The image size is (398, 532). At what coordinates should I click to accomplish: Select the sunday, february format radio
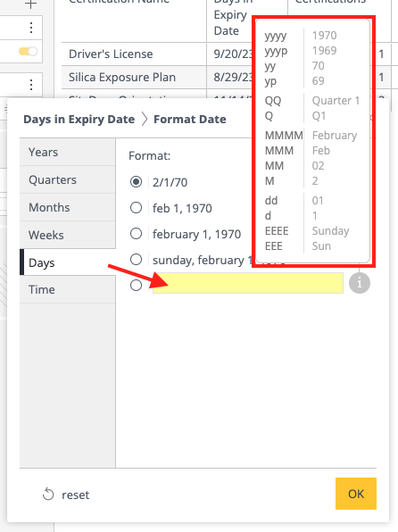pos(136,260)
